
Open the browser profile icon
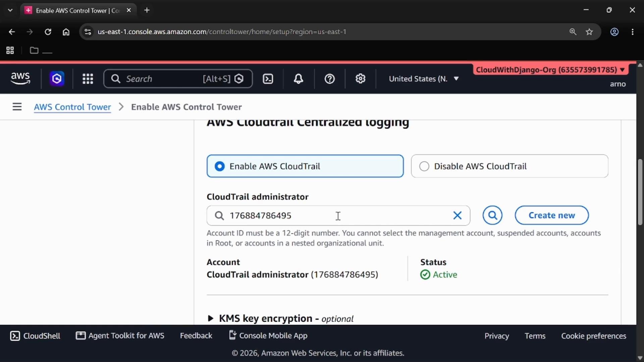coord(614,32)
